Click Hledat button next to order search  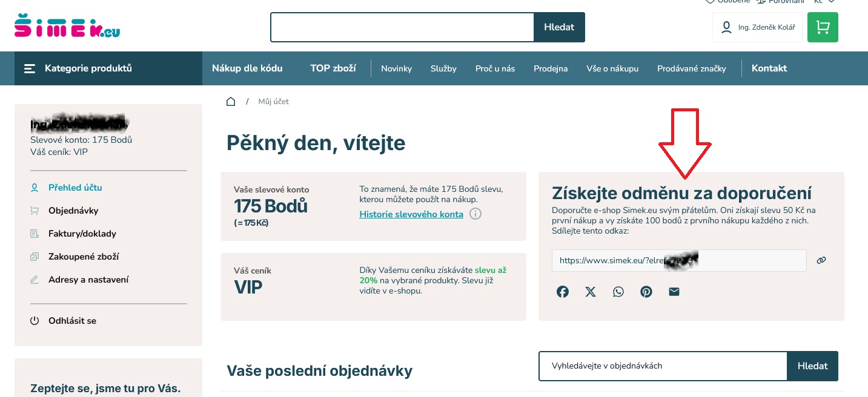(812, 366)
